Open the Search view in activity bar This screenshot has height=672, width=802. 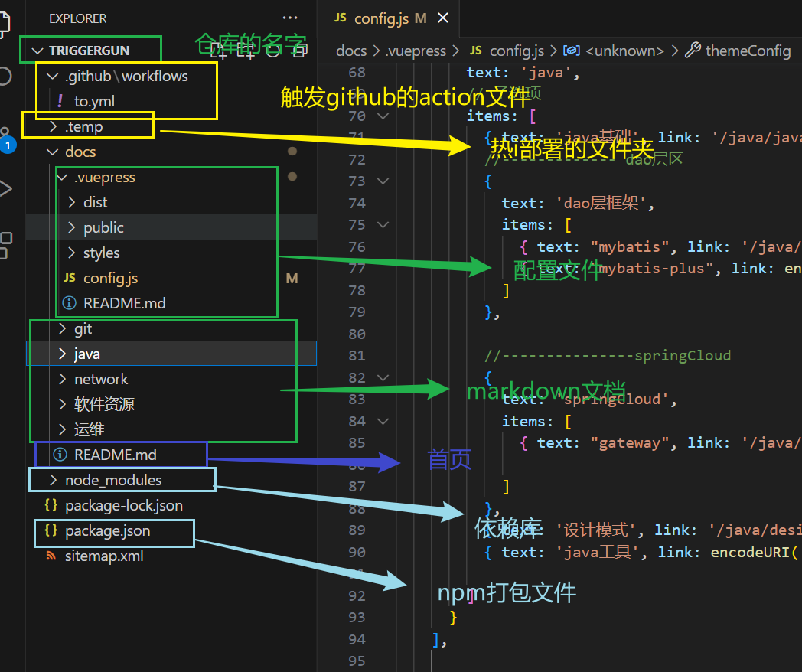(x=4, y=76)
